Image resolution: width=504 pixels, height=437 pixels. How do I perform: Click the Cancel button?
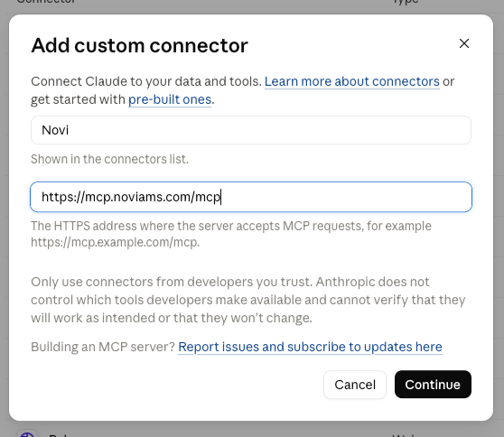(x=355, y=385)
